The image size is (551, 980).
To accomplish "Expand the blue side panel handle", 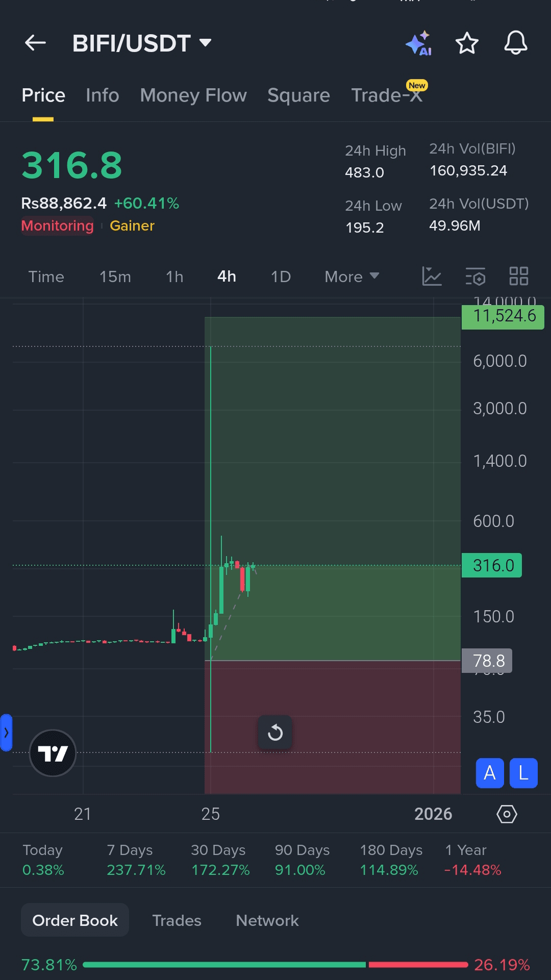I will pyautogui.click(x=6, y=733).
